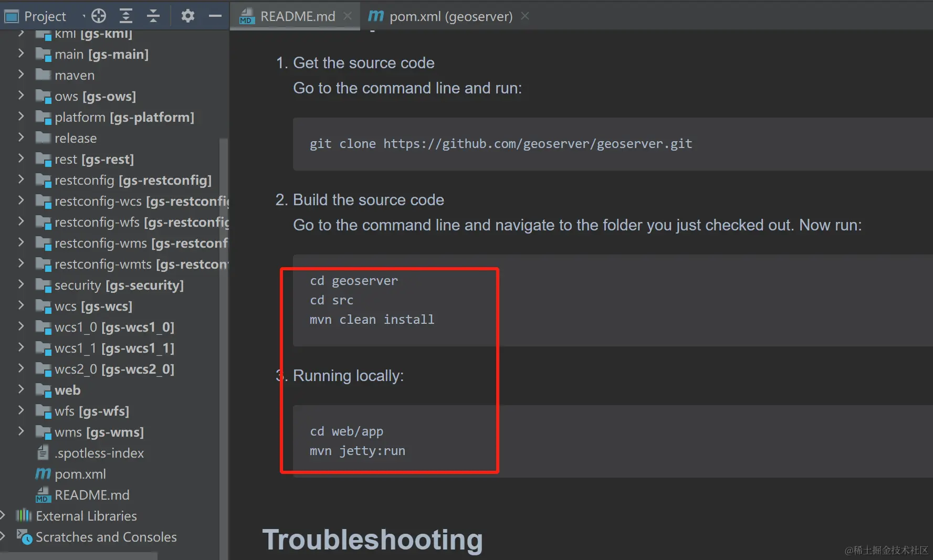Viewport: 933px width, 560px height.
Task: Close the pom.xml (geoserver) tab
Action: tap(525, 16)
